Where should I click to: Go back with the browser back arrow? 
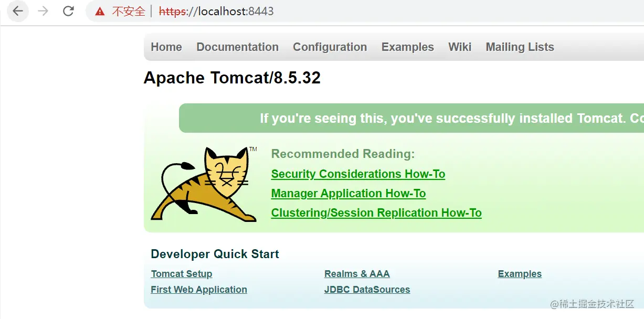click(18, 11)
